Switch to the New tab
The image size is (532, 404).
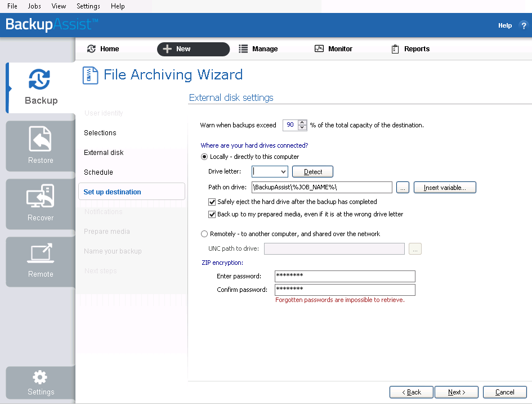(x=194, y=49)
